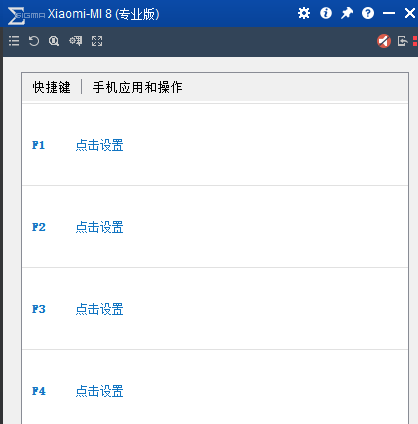
Task: Open the list menu icon in toolbar
Action: point(14,41)
